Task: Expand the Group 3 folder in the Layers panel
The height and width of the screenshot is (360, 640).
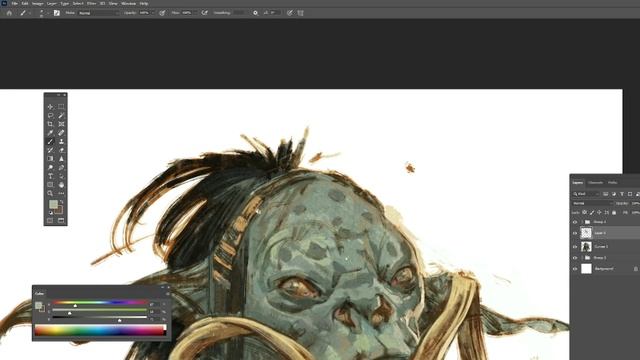Action: 582,258
